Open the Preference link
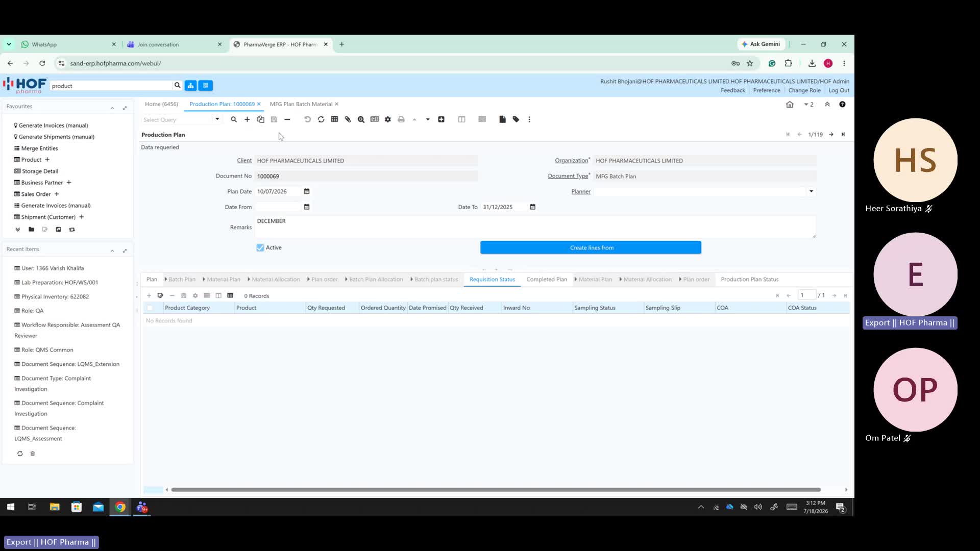Viewport: 980px width, 551px height. (767, 90)
